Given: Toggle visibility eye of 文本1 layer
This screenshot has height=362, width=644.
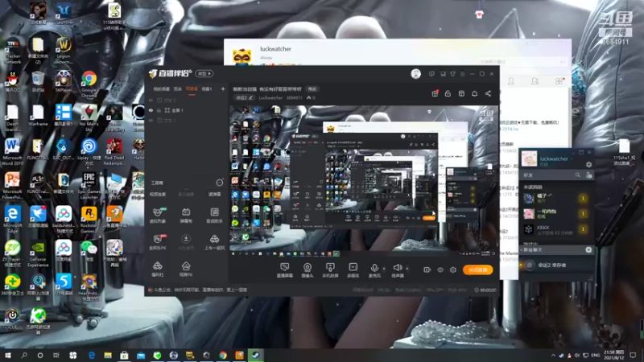Looking at the screenshot, I should [151, 121].
